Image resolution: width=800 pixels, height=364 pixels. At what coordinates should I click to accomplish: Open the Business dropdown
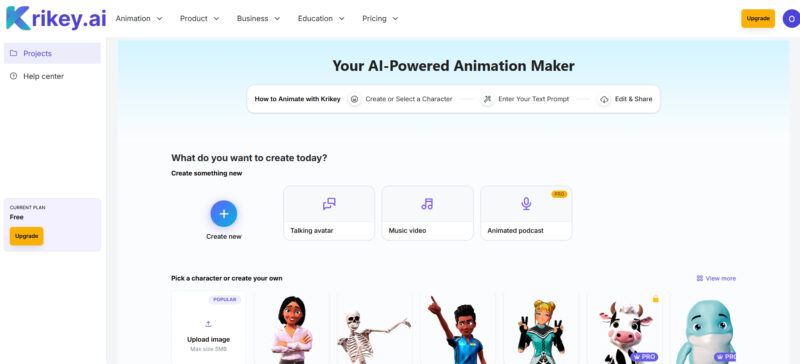click(259, 18)
